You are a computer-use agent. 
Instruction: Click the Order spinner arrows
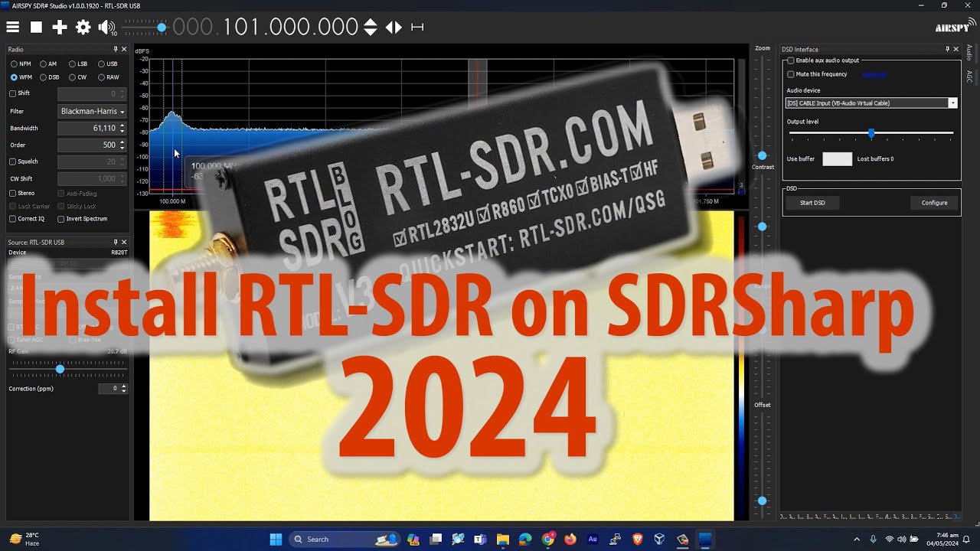[x=122, y=145]
